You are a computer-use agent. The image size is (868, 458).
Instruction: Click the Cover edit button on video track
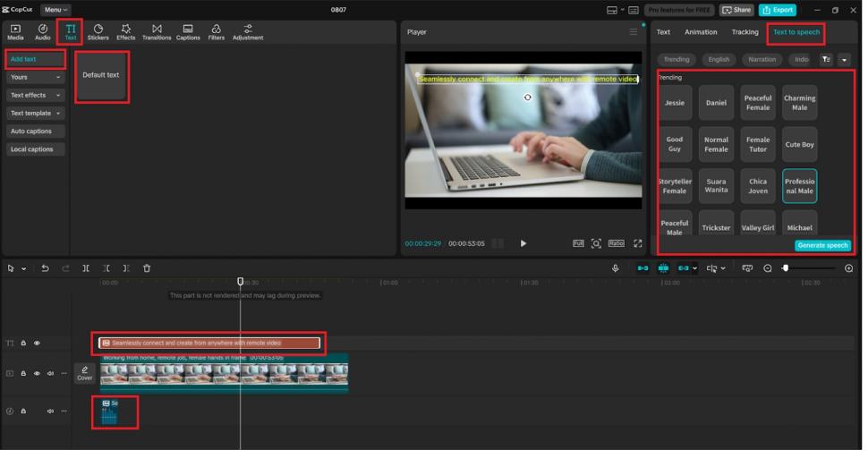(x=84, y=373)
